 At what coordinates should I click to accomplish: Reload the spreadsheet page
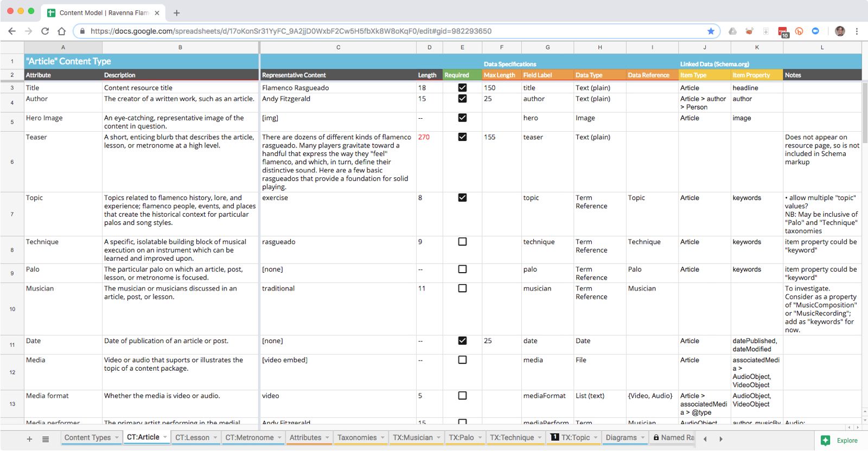coord(45,31)
